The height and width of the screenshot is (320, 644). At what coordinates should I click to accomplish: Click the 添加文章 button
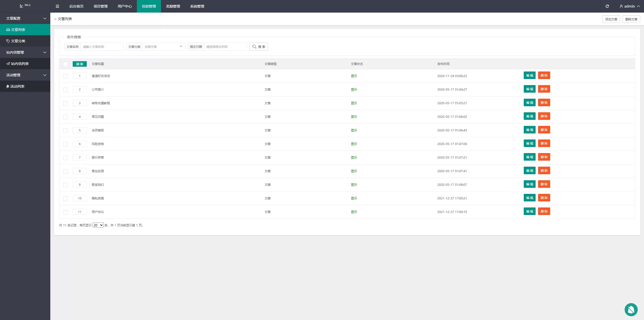pos(611,19)
